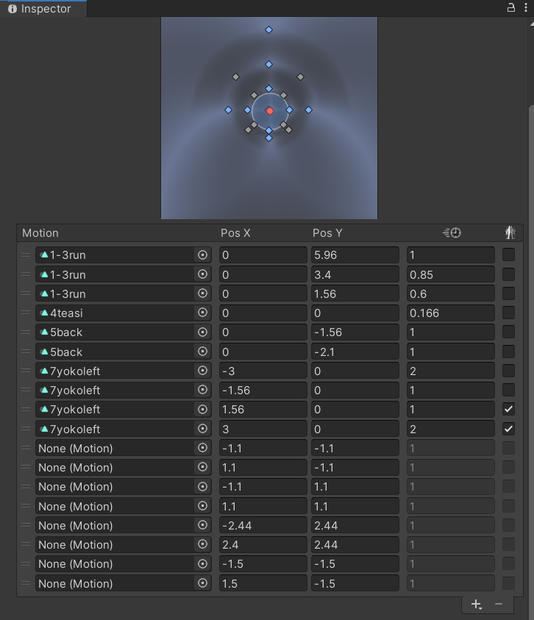Click the minus icon to remove motion
The image size is (534, 620).
coord(498,604)
